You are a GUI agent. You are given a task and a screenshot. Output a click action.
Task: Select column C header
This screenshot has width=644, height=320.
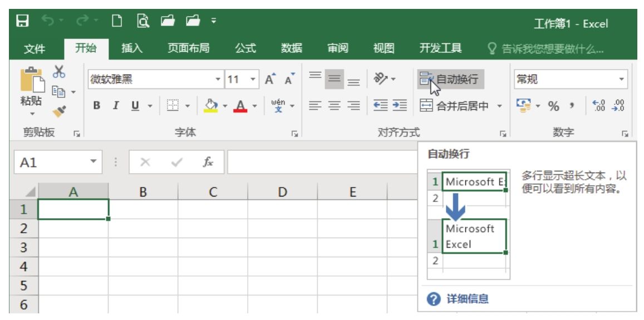[213, 192]
